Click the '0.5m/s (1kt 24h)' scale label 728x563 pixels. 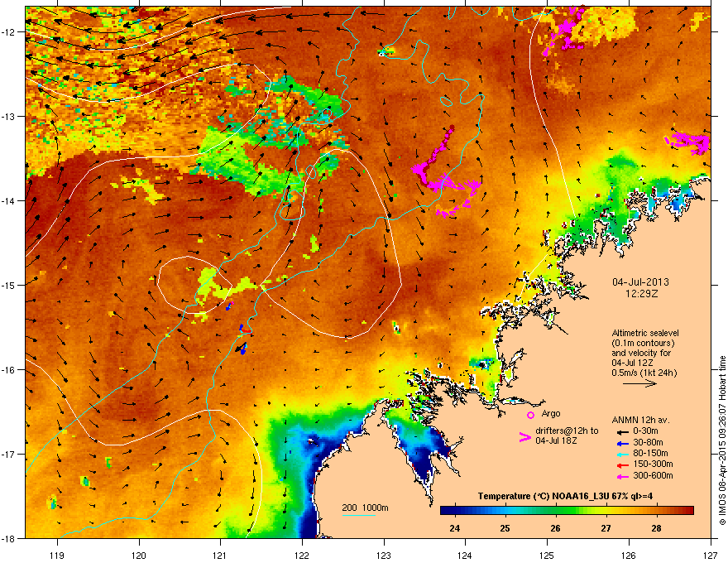click(x=644, y=373)
